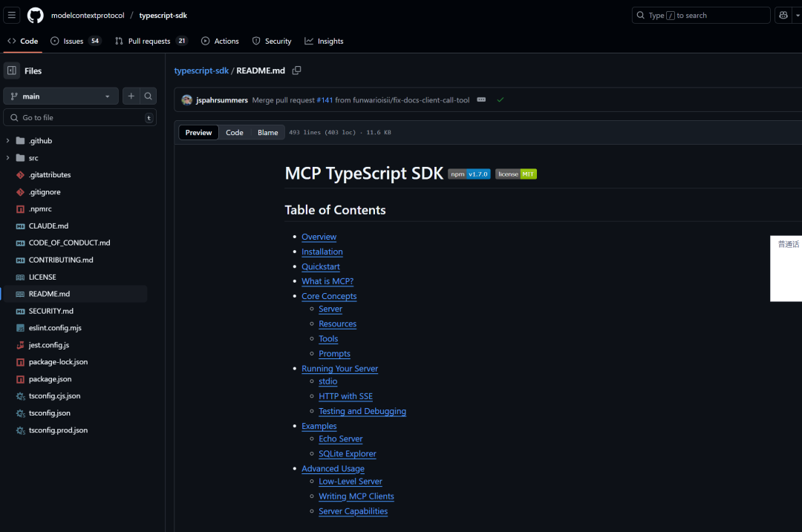Jump to Overview section link
The height and width of the screenshot is (532, 802).
click(x=319, y=237)
